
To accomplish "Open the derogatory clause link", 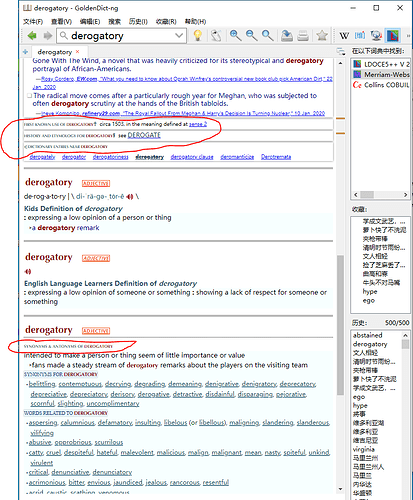I will pos(192,157).
